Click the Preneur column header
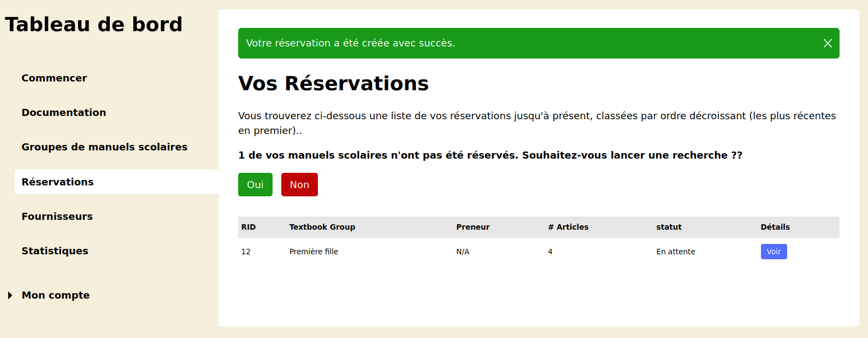The image size is (868, 338). coord(473,227)
